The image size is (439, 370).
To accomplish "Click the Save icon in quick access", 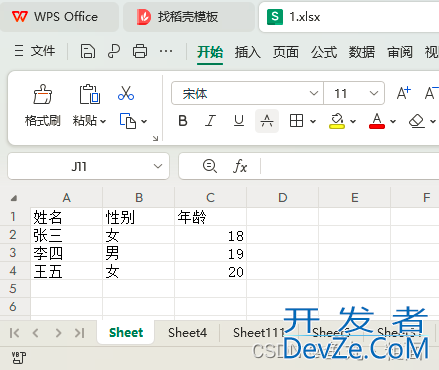I will [88, 51].
